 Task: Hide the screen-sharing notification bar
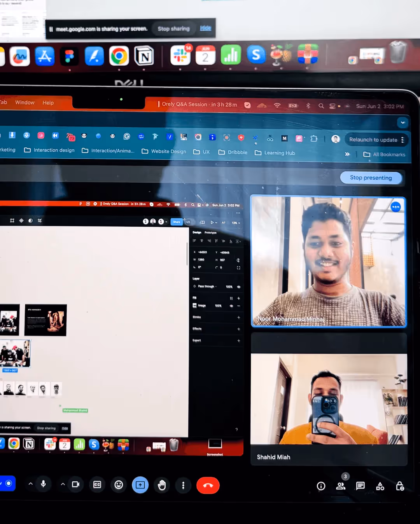coord(205,28)
